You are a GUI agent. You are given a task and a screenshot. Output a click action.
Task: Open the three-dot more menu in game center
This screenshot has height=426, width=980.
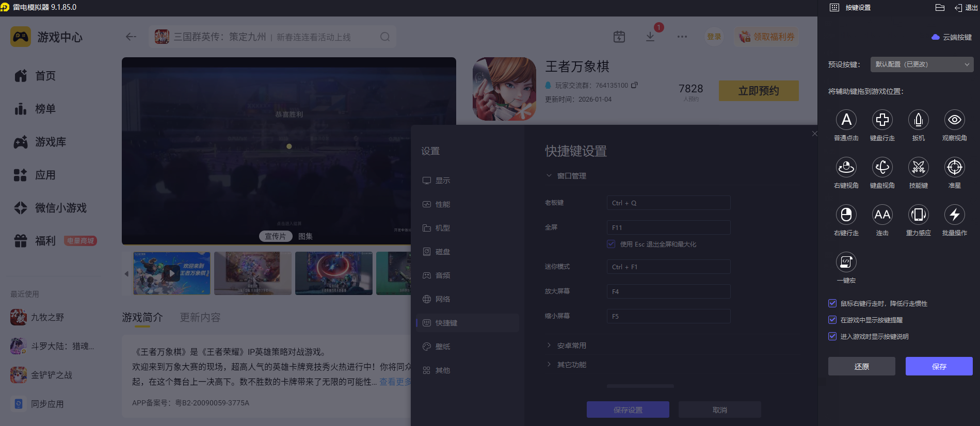[x=682, y=37]
